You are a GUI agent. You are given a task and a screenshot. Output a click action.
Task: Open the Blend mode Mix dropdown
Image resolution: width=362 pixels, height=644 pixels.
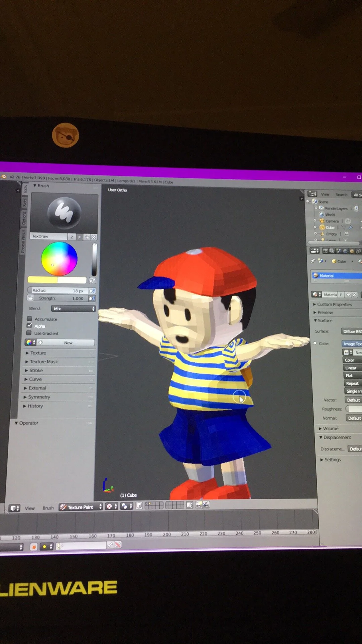point(73,309)
